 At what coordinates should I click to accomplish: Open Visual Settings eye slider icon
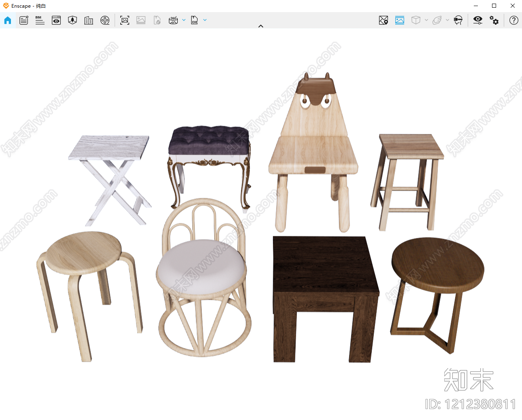[x=478, y=20]
